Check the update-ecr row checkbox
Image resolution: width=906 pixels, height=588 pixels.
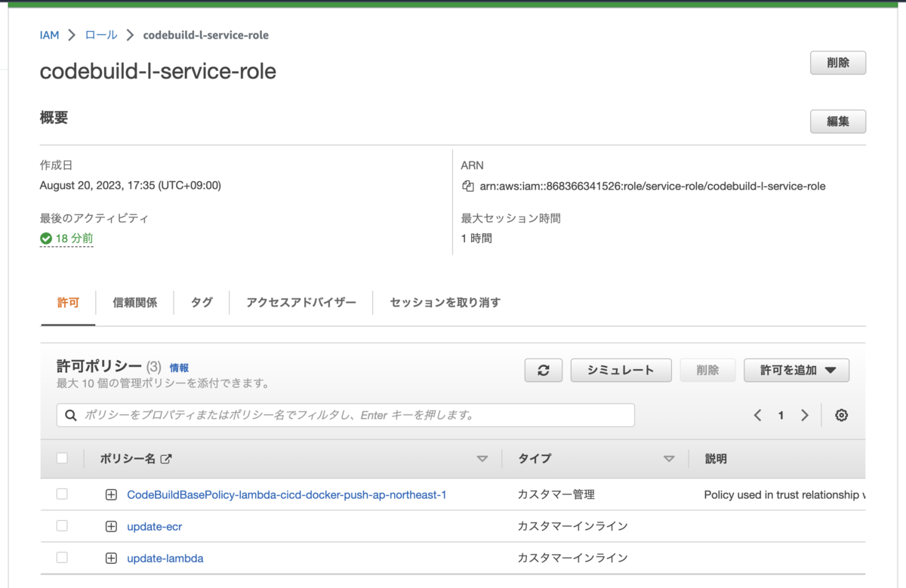point(61,526)
